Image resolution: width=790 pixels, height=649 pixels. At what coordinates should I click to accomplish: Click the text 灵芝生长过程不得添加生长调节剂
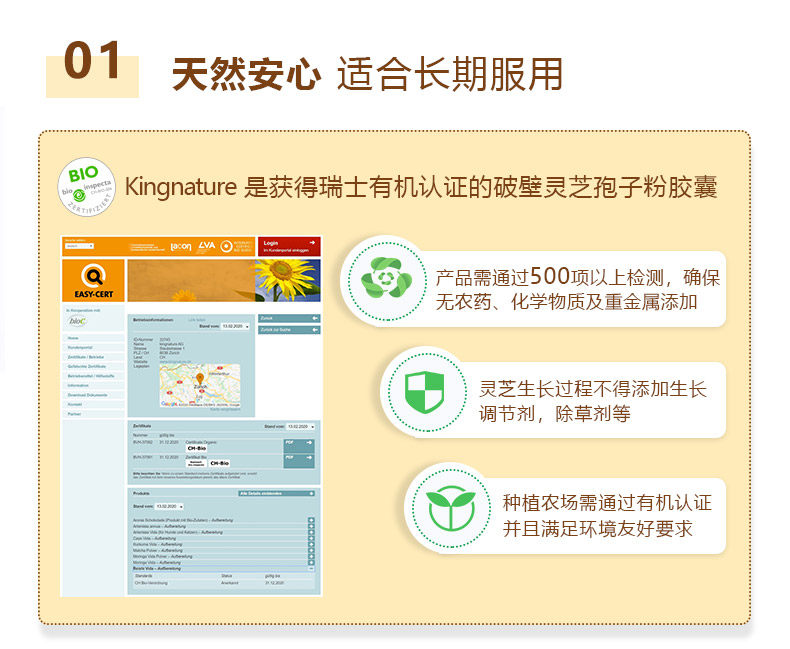592,401
